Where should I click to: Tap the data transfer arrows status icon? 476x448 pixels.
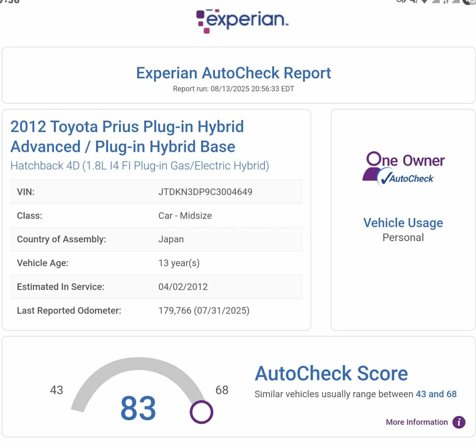click(x=446, y=1)
